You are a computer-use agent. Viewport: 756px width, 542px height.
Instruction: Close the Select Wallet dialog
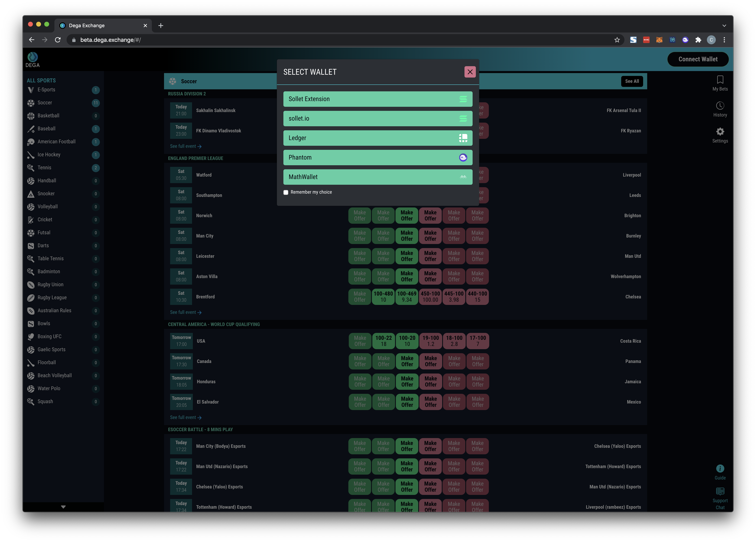(x=470, y=72)
